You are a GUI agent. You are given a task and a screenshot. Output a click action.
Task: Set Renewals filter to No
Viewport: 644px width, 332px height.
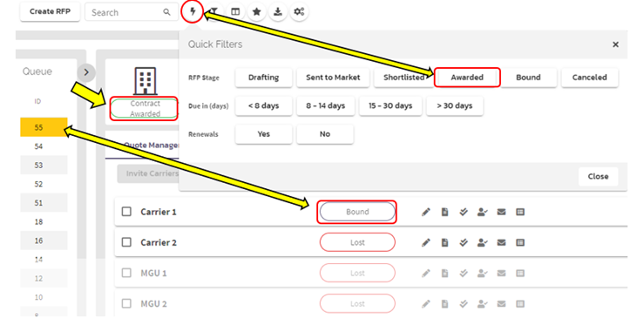click(325, 134)
